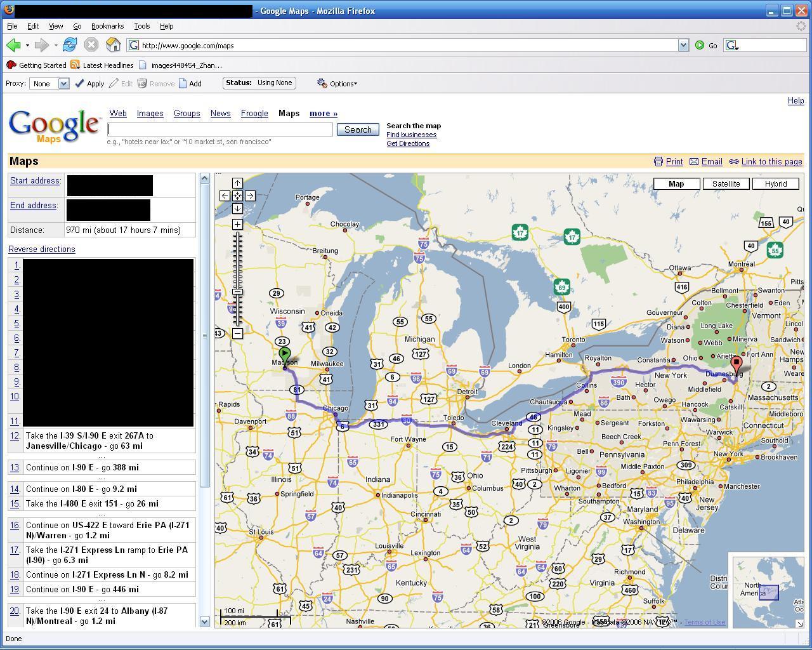Open the Help menu in menu bar
The width and height of the screenshot is (812, 650).
[166, 26]
